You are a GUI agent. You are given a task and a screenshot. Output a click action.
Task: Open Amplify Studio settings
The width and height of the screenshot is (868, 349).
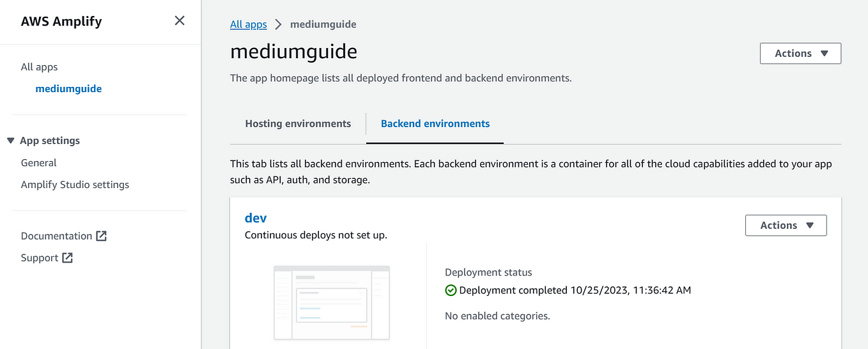[x=75, y=185]
